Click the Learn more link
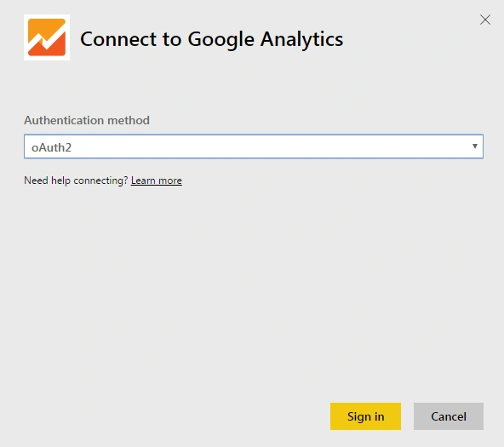Image resolution: width=504 pixels, height=447 pixels. tap(156, 181)
